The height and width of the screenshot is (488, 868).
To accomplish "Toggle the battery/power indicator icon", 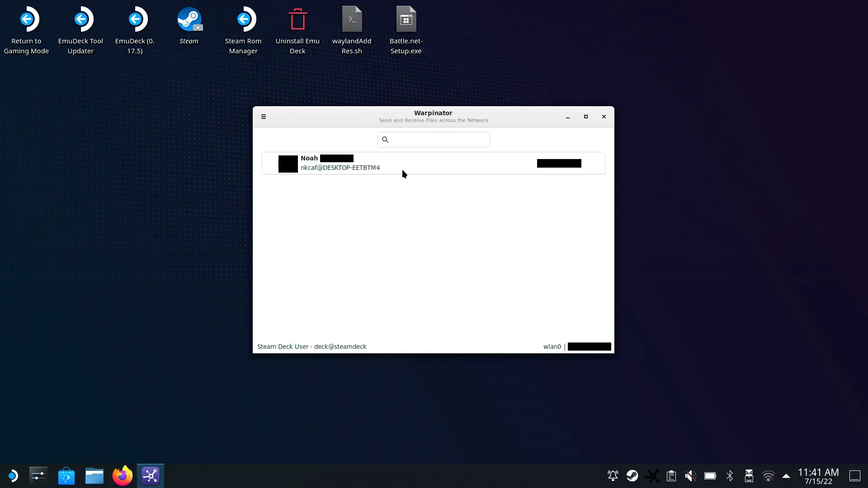I will (x=711, y=475).
